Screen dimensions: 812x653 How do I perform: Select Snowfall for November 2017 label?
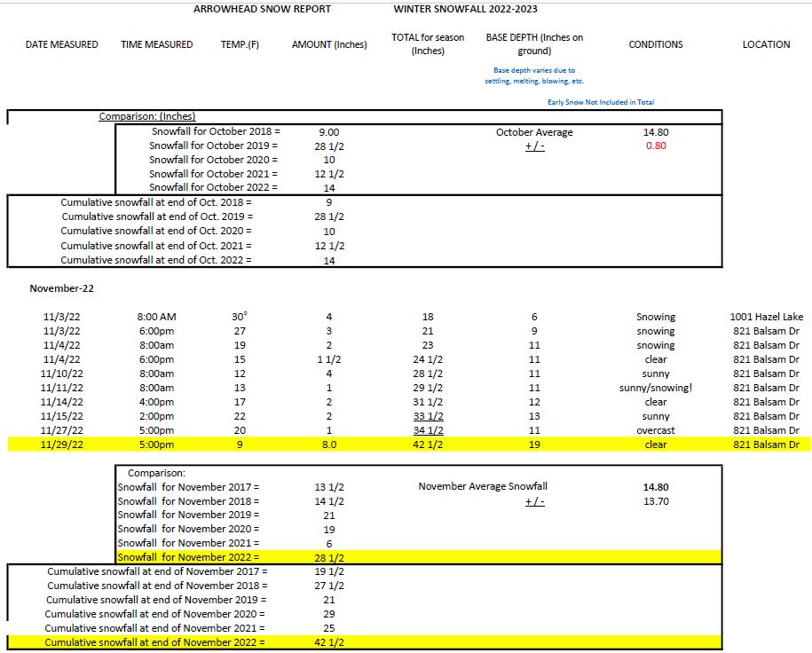pos(188,487)
